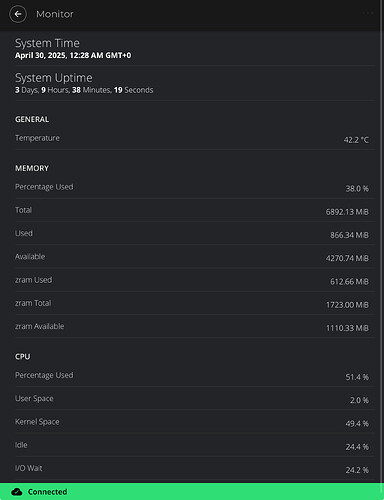Screen dimensions: 384x500
Task: Select the Temperature row
Action: (x=195, y=138)
